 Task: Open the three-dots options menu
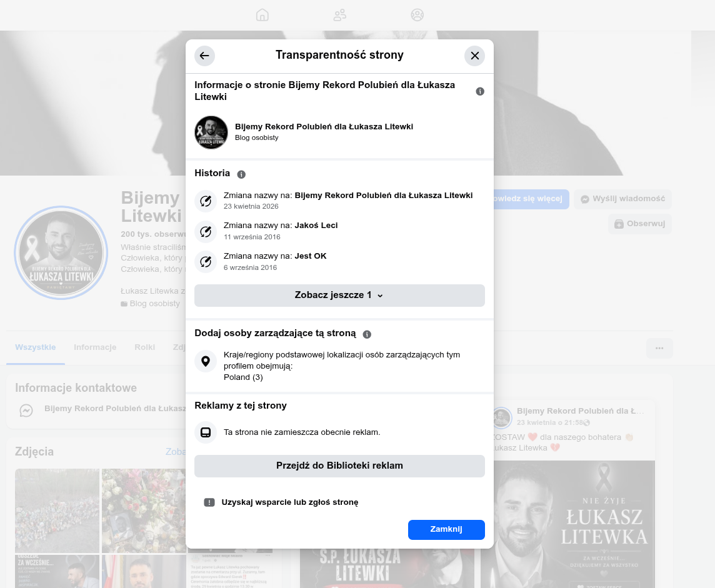tap(659, 348)
